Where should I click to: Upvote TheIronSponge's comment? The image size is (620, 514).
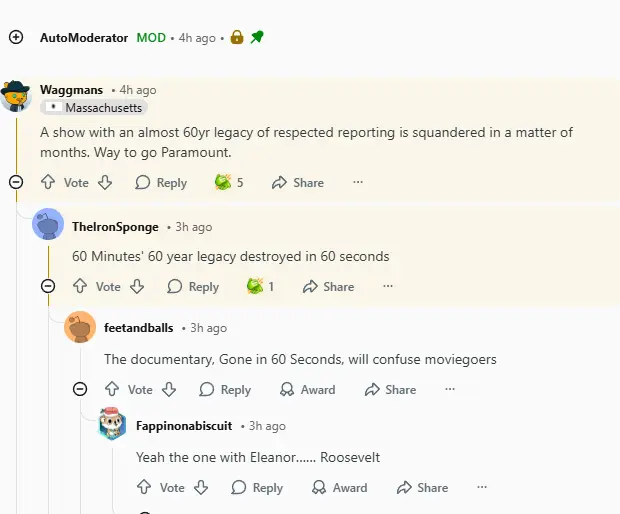(79, 287)
